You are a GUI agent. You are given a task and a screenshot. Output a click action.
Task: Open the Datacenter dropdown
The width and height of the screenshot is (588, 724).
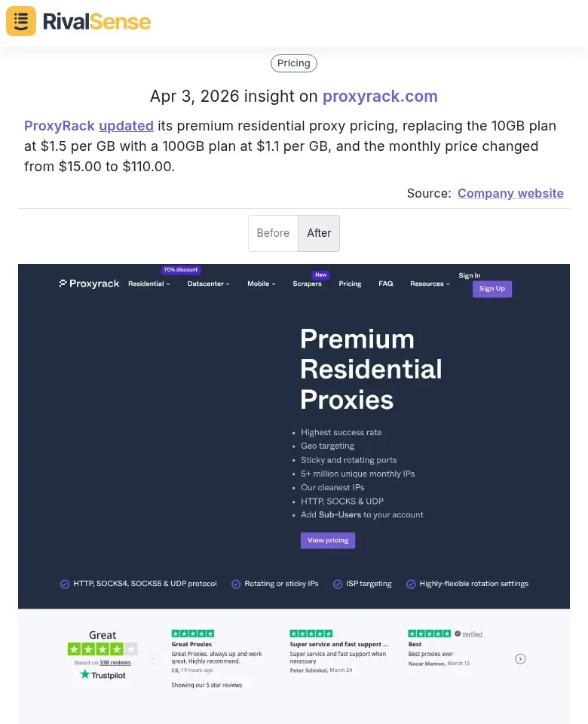coord(208,284)
